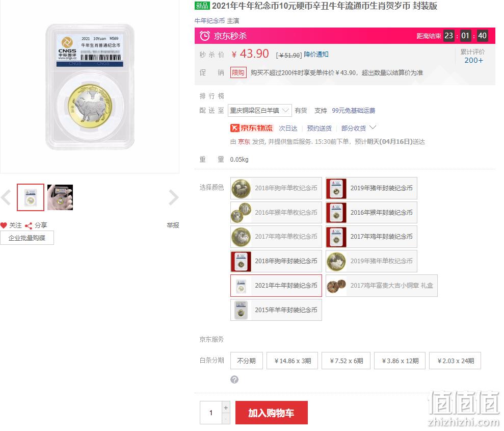Open the 重庆铜梁区白羊镇 delivery address dropdown
Viewport: 504px width, 431px height.
tap(260, 111)
